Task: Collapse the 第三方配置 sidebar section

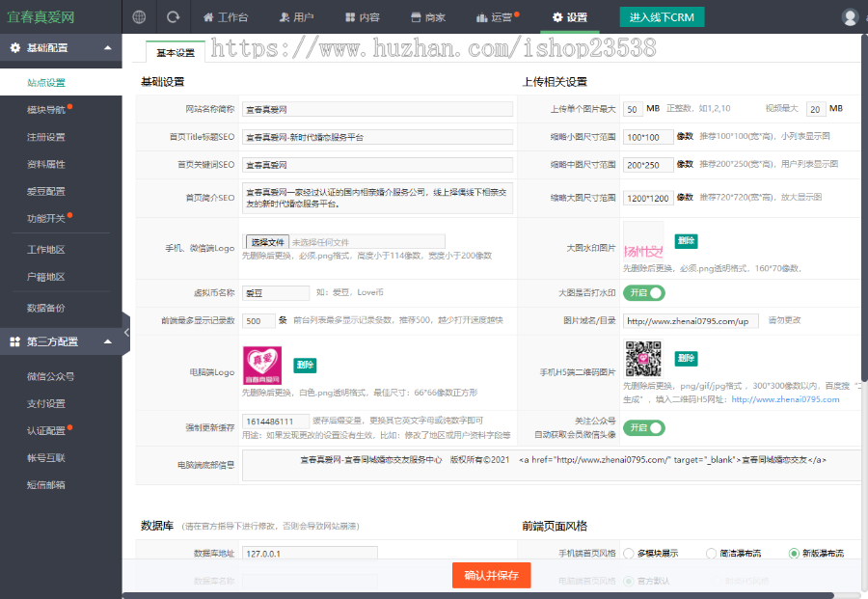Action: click(x=107, y=341)
